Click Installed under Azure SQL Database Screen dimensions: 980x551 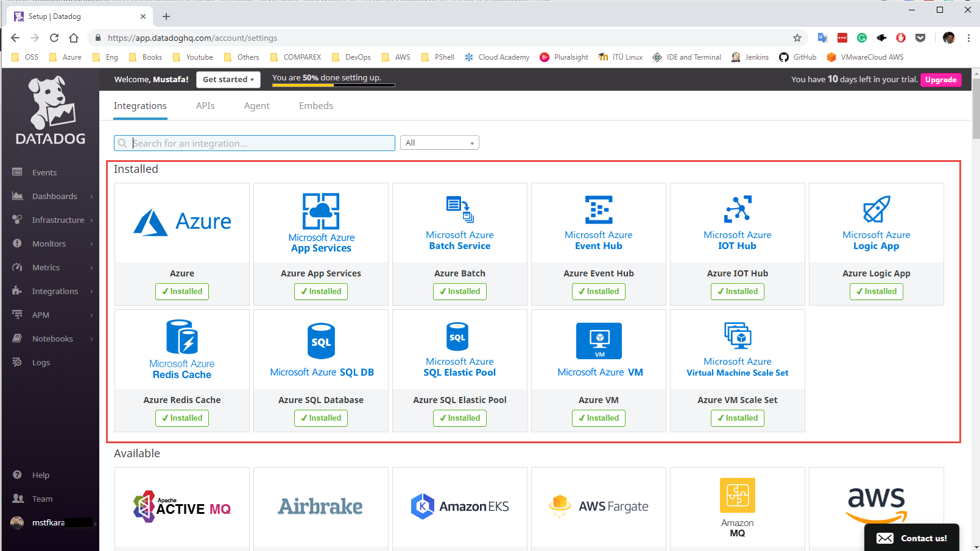click(x=321, y=418)
